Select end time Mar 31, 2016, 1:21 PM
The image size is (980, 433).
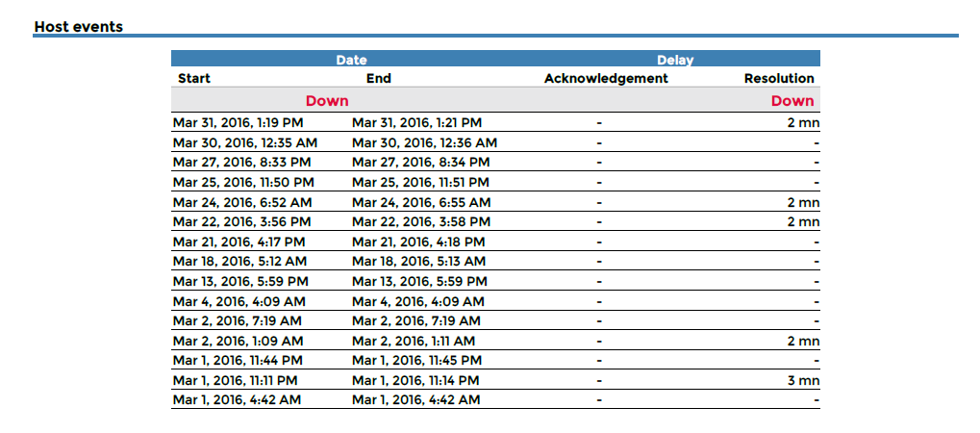click(417, 123)
